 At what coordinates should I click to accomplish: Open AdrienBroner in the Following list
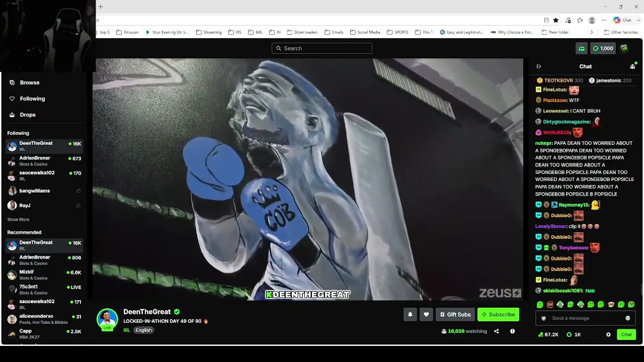point(44,161)
